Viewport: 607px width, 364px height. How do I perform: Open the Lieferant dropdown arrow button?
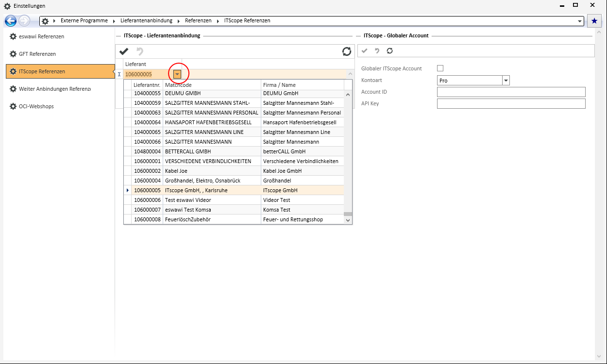178,74
